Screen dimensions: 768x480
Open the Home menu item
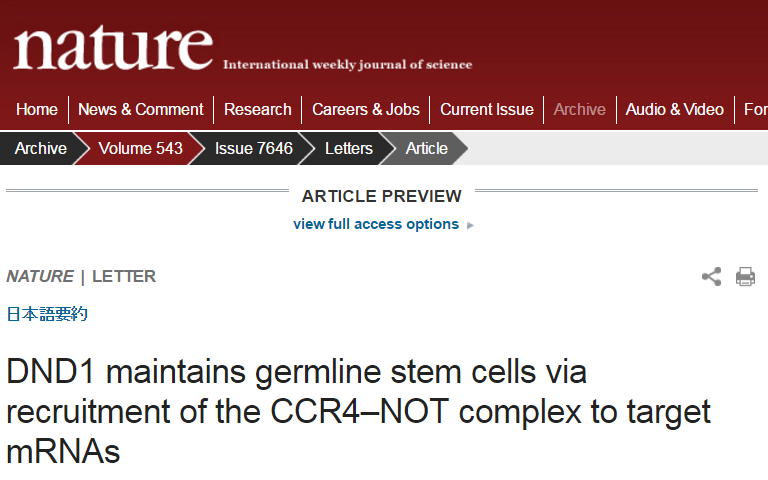click(x=37, y=109)
